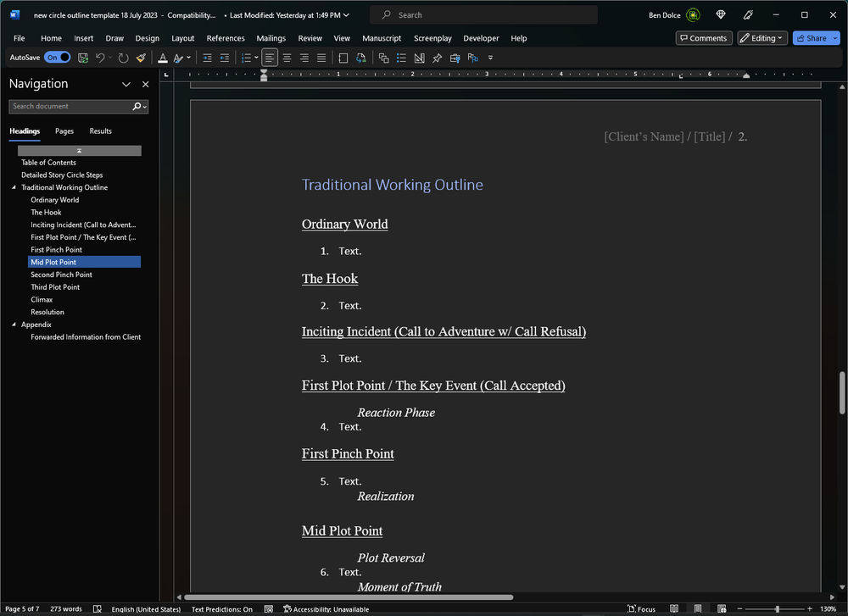The image size is (848, 616).
Task: Collapse the Traditional Working Outline heading group
Action: point(14,187)
